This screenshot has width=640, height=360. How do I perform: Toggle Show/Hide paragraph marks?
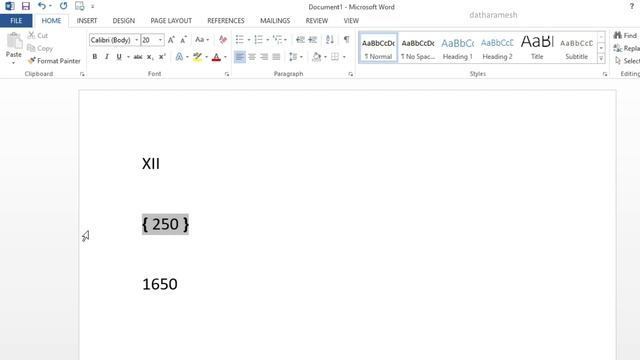coord(347,40)
